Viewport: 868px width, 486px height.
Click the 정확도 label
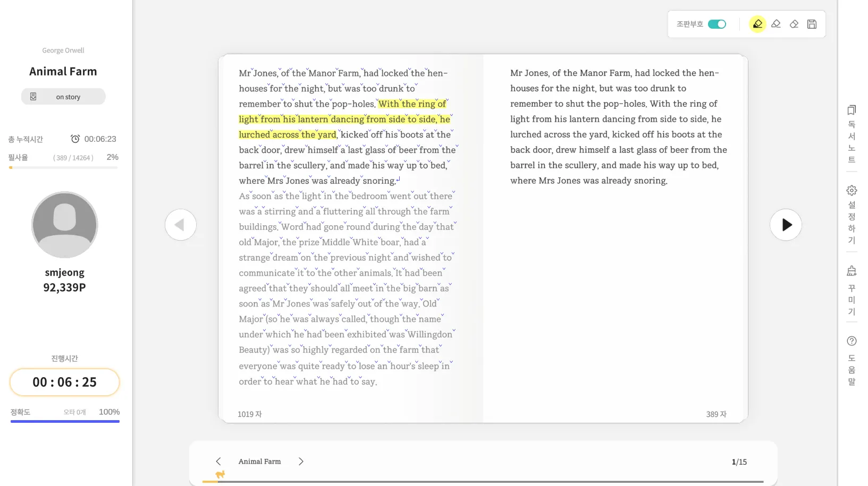[20, 412]
